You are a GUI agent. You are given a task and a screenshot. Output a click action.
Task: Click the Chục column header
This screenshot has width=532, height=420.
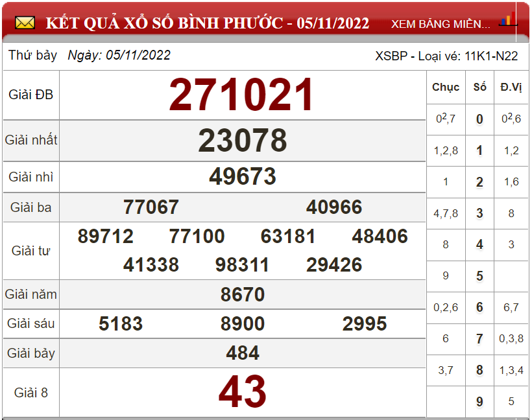[446, 87]
